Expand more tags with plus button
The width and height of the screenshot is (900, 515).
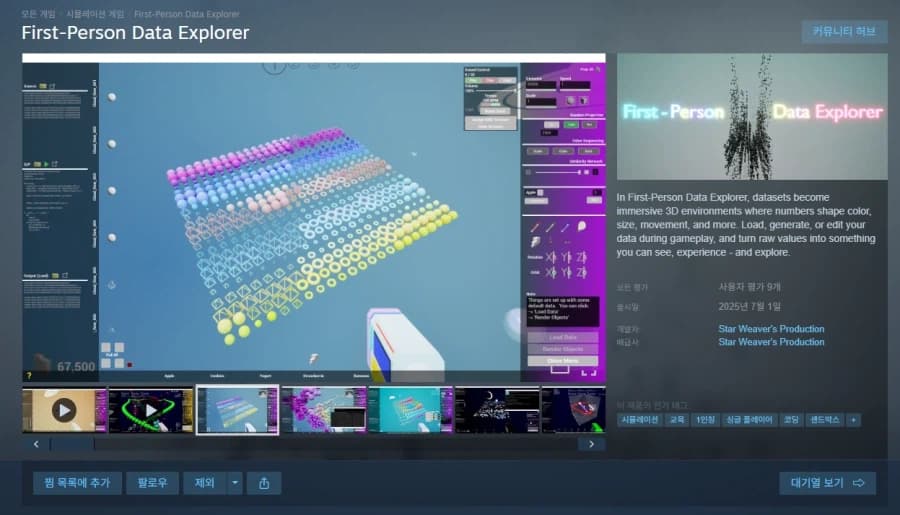[854, 420]
